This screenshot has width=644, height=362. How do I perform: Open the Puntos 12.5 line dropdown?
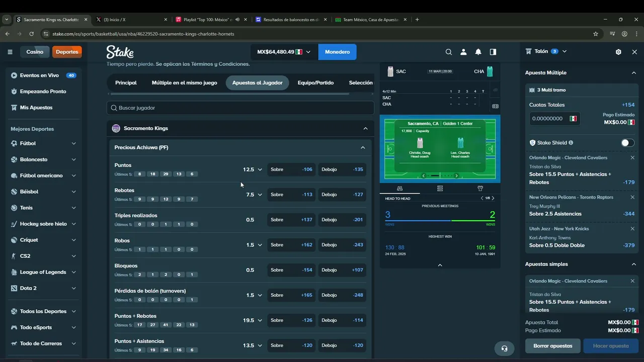[253, 169]
